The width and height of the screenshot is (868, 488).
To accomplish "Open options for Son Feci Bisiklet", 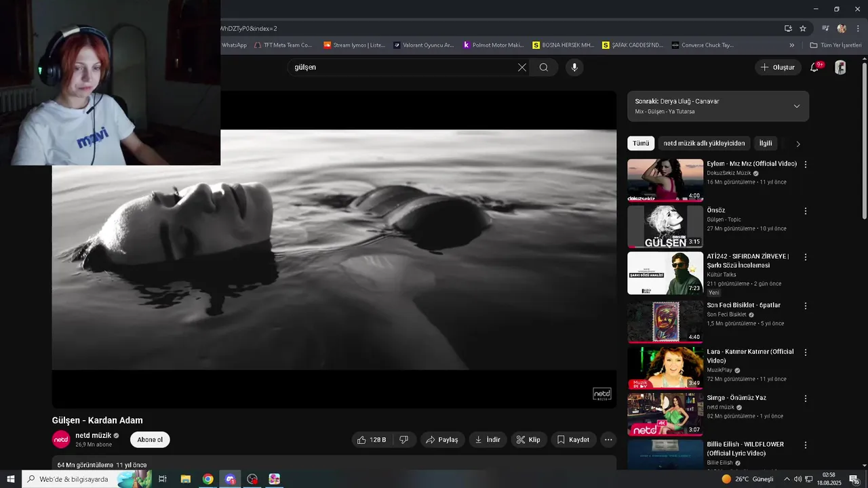I will click(806, 306).
